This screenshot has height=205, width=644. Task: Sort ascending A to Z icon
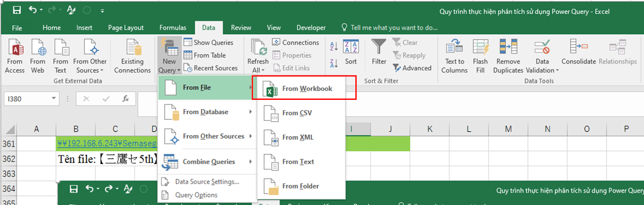[334, 46]
